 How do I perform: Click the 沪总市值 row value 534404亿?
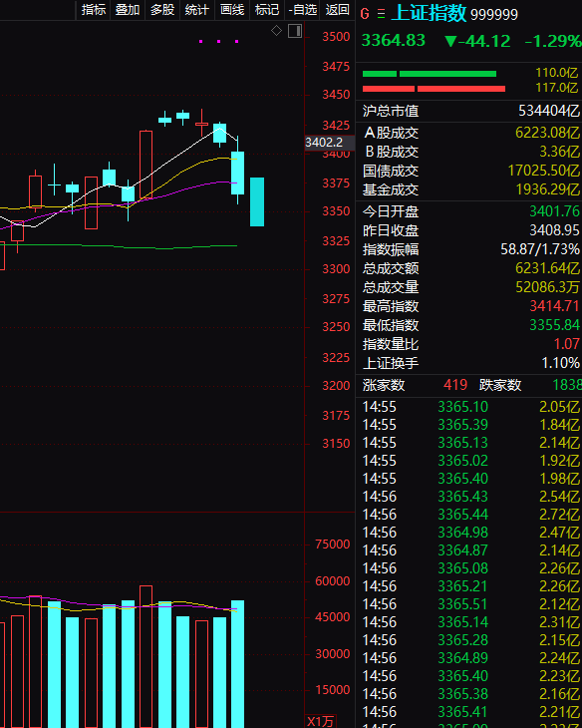click(x=549, y=111)
